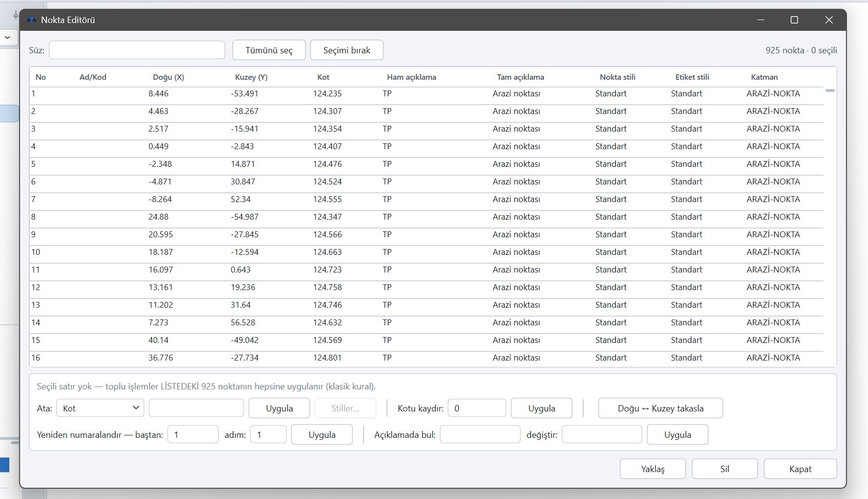Sort by the Kuzey (Y) column header
The image size is (868, 499).
pos(251,77)
